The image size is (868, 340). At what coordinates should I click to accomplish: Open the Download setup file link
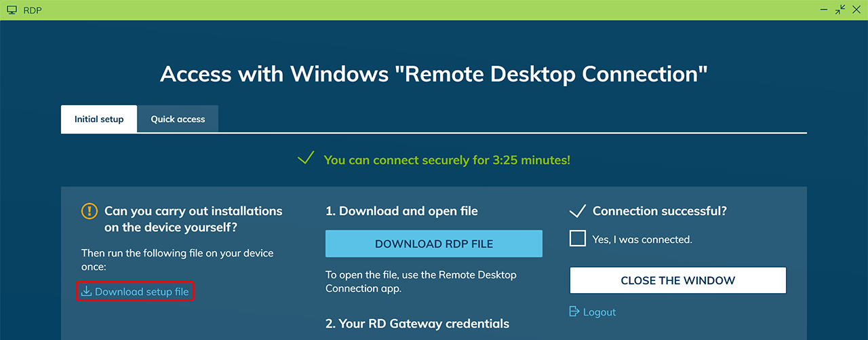(142, 292)
